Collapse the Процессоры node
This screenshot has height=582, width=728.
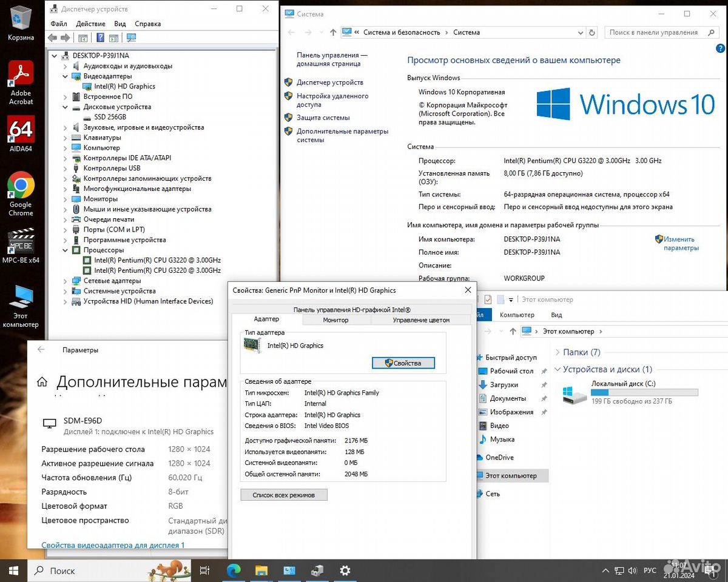pos(66,250)
